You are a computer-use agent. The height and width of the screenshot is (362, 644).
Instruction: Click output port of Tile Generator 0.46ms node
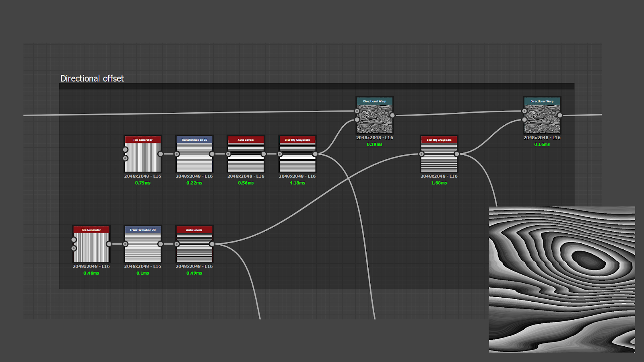109,244
